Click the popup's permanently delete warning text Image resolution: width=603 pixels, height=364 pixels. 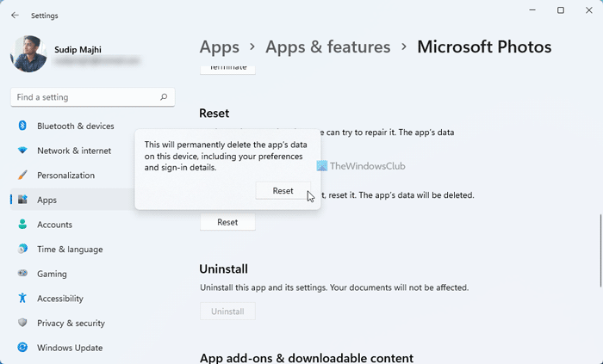[226, 156]
